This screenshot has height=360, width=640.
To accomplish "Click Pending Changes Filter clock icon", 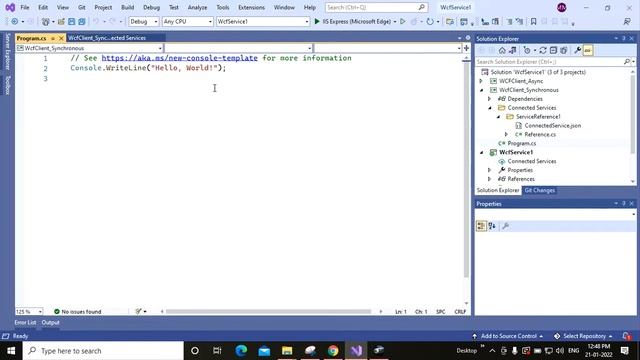I will click(527, 50).
